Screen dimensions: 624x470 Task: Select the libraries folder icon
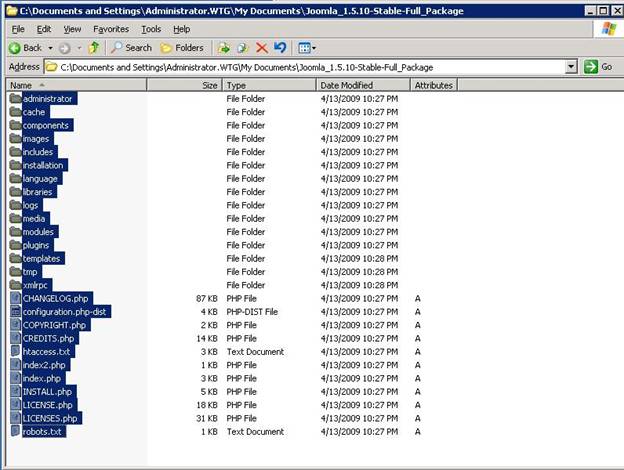tap(16, 192)
